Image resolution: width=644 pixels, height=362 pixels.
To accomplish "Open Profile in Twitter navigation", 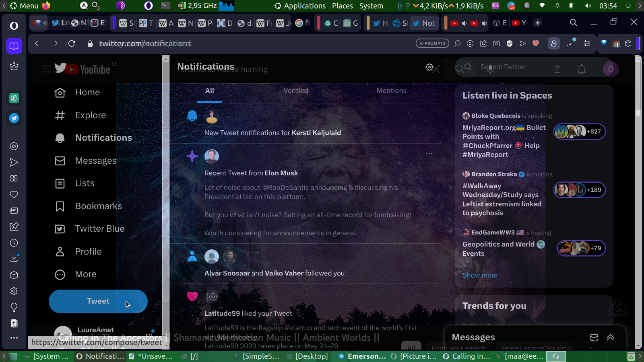I will [x=78, y=252].
